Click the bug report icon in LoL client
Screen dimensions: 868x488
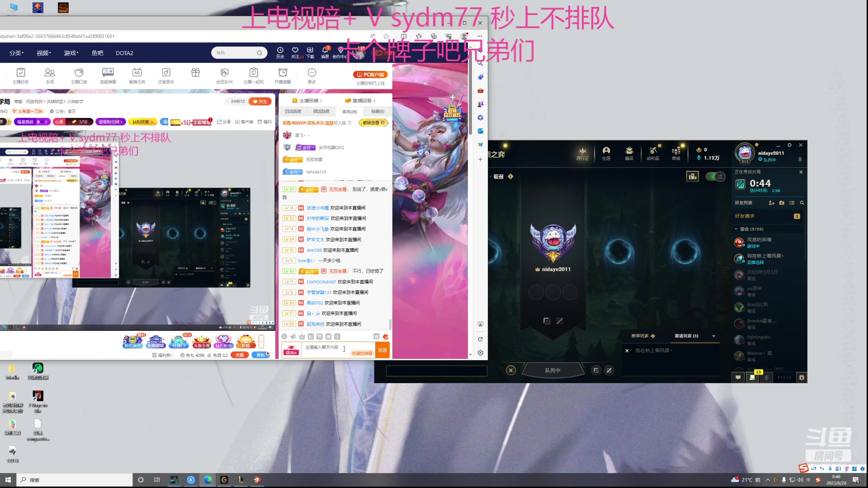click(x=802, y=377)
